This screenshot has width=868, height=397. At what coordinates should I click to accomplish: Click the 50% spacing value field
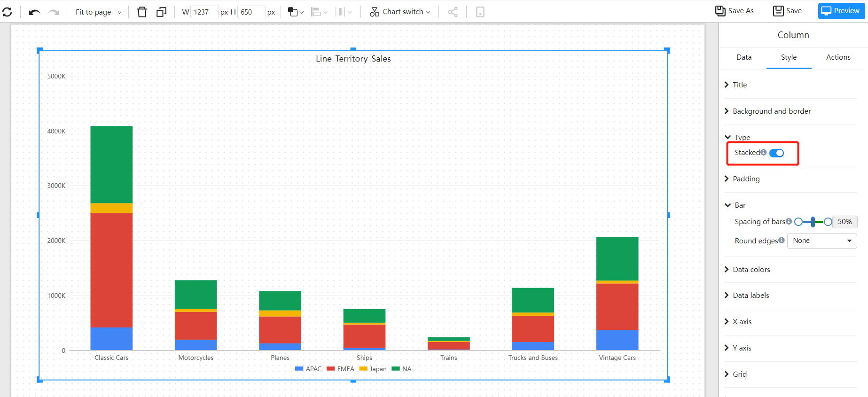[x=845, y=222]
